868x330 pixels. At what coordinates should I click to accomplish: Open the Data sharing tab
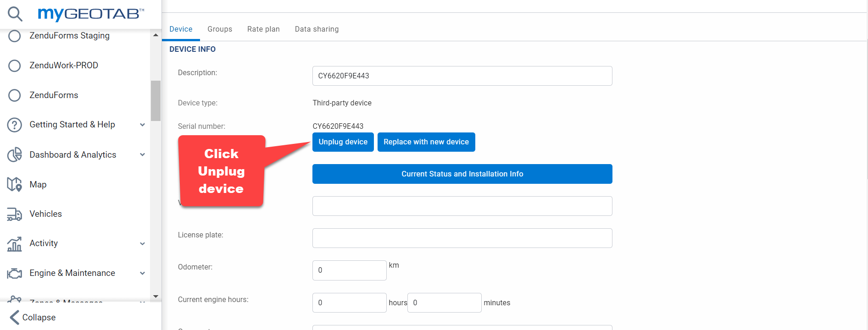click(x=317, y=29)
